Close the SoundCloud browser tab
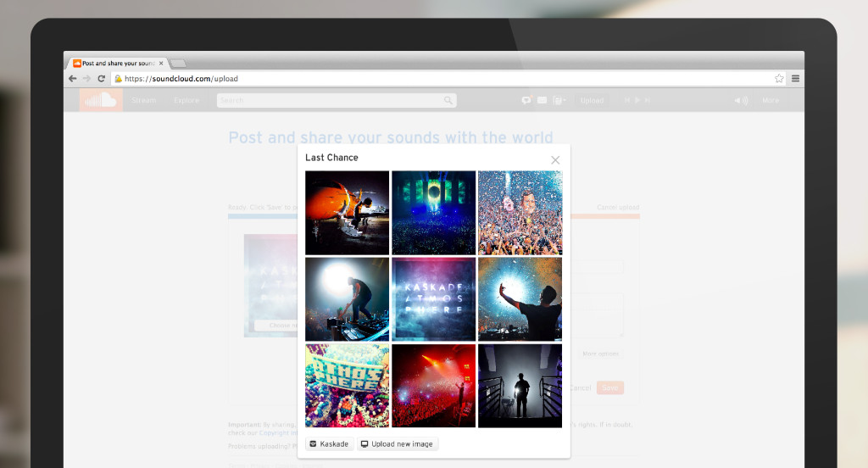The image size is (868, 468). (161, 63)
